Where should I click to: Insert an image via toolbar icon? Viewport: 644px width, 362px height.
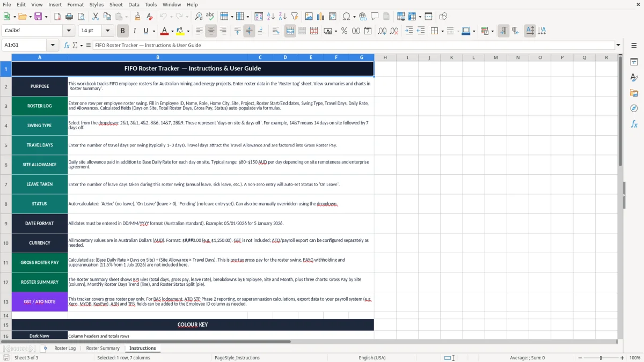[x=309, y=17]
